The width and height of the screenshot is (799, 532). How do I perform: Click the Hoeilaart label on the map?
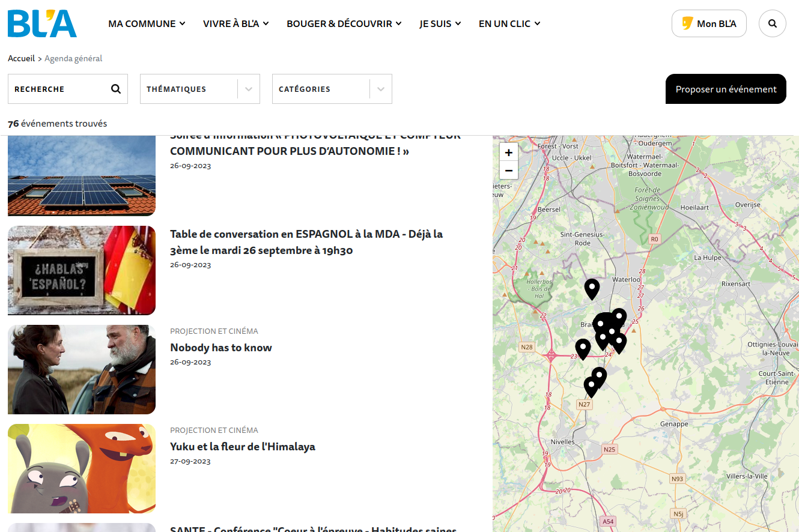[x=694, y=207]
